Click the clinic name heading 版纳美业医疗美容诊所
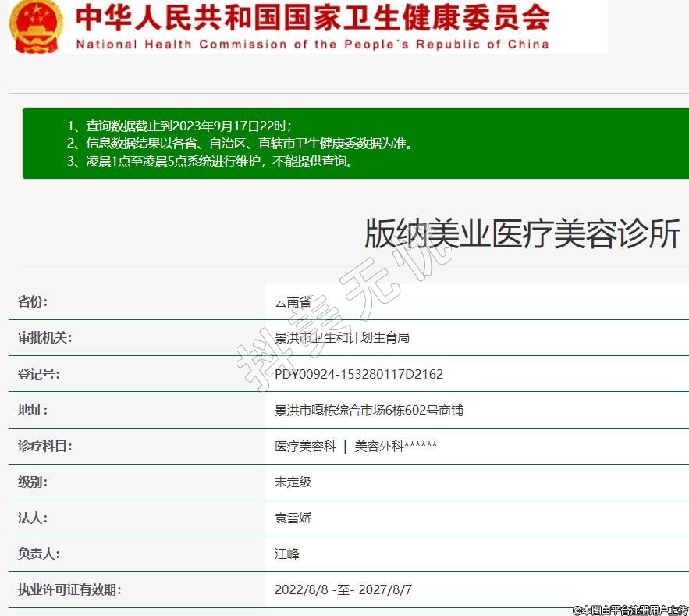Viewport: 689px width, 616px height. click(x=522, y=234)
